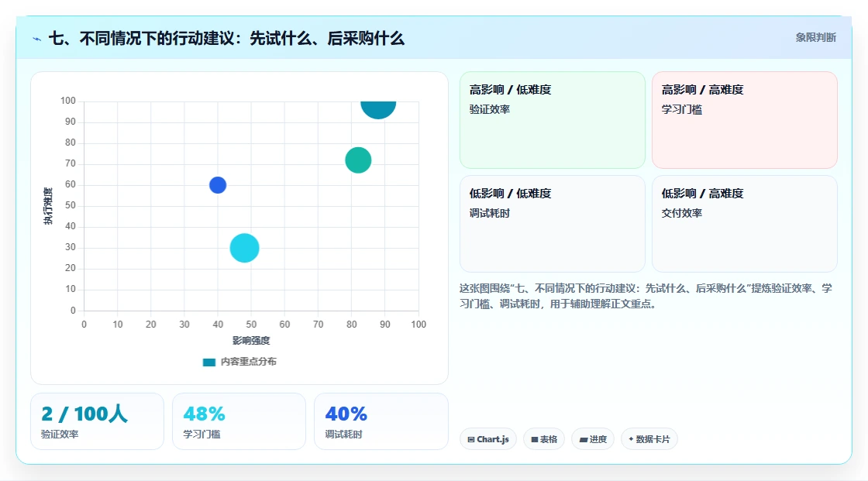868x481 pixels.
Task: Click the 交付效率 text in the quadrant card
Action: 681,213
